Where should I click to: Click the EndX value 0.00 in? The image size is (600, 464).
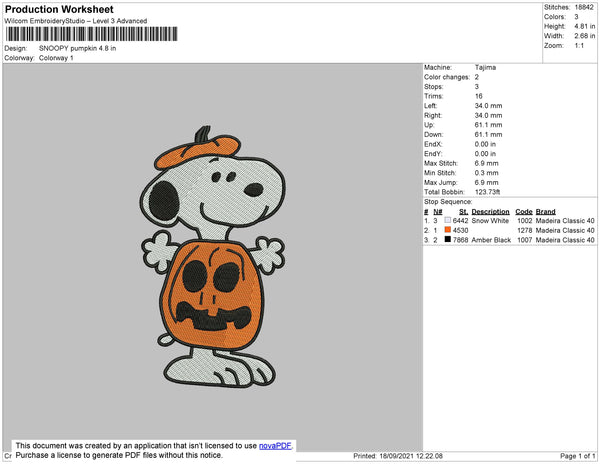(x=485, y=144)
